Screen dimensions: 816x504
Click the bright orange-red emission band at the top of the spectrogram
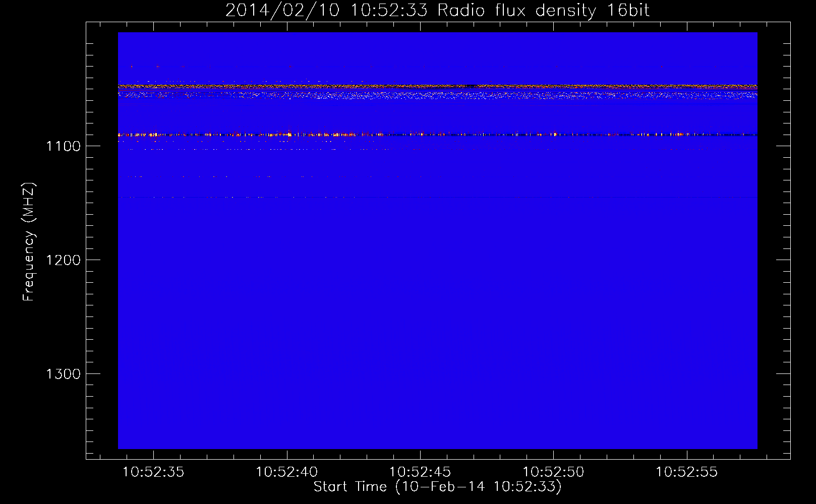pyautogui.click(x=437, y=87)
